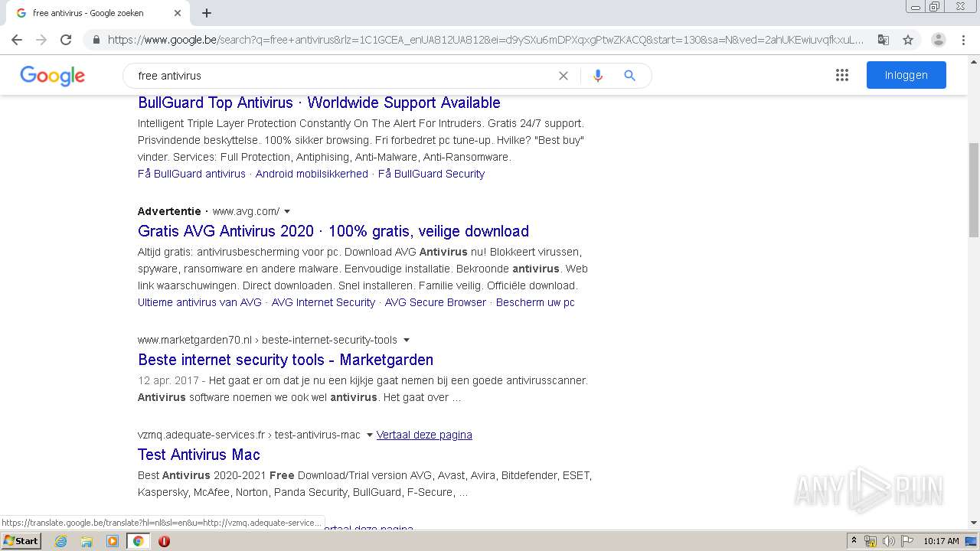
Task: Open Google Translate icon in address bar
Action: point(883,40)
